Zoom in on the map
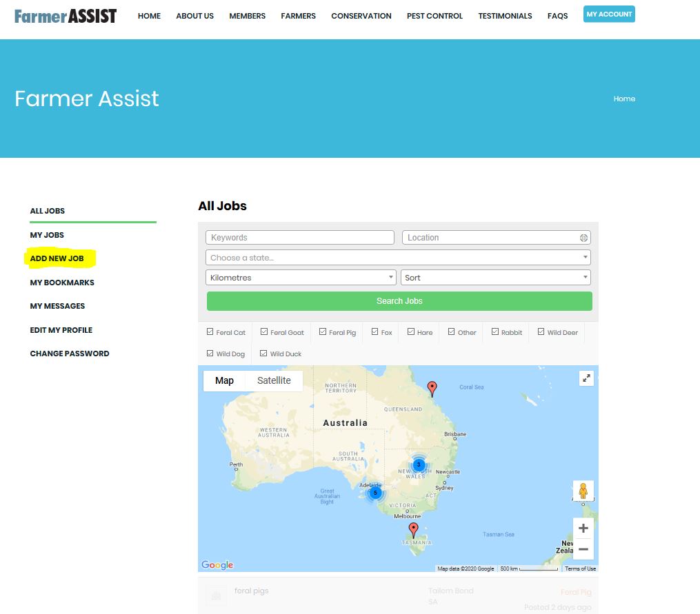Screen dimensions: 700x614 pos(583,528)
